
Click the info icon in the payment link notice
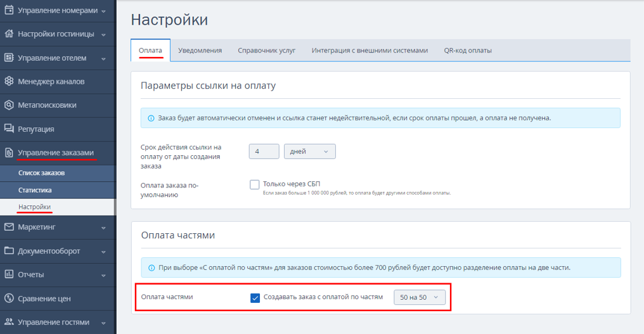(x=151, y=119)
